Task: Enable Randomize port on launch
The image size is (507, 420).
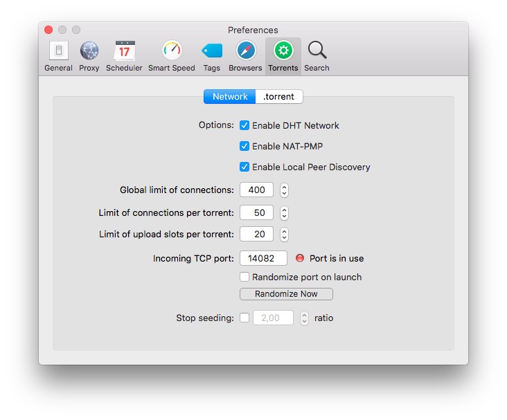Action: tap(244, 277)
